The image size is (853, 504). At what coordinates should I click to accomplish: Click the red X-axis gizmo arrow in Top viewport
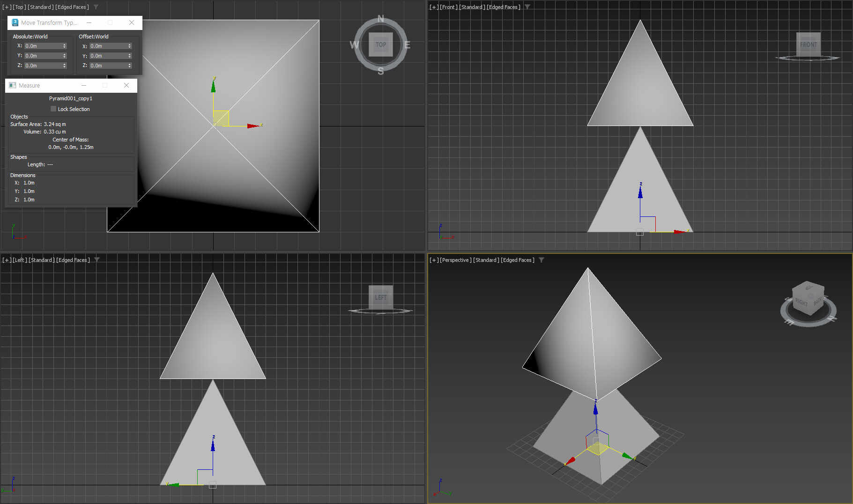point(253,126)
